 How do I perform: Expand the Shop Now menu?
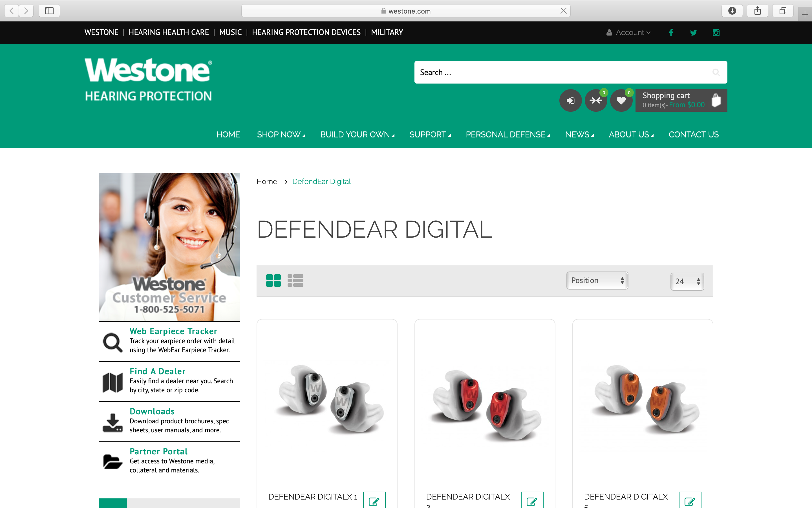281,134
